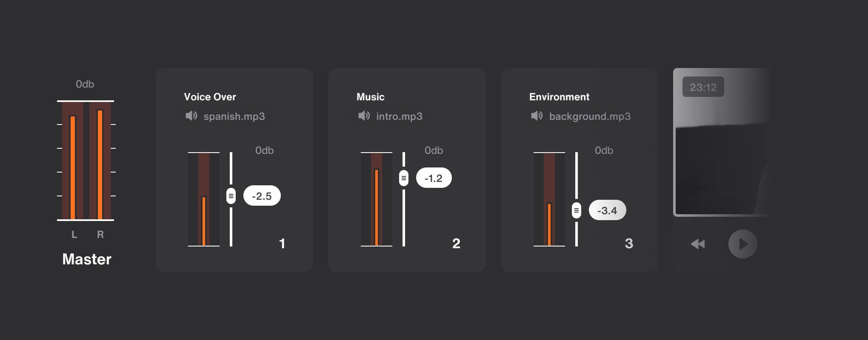Viewport: 868px width, 340px height.
Task: Mute the spanish.mp3 speaker icon
Action: click(191, 116)
